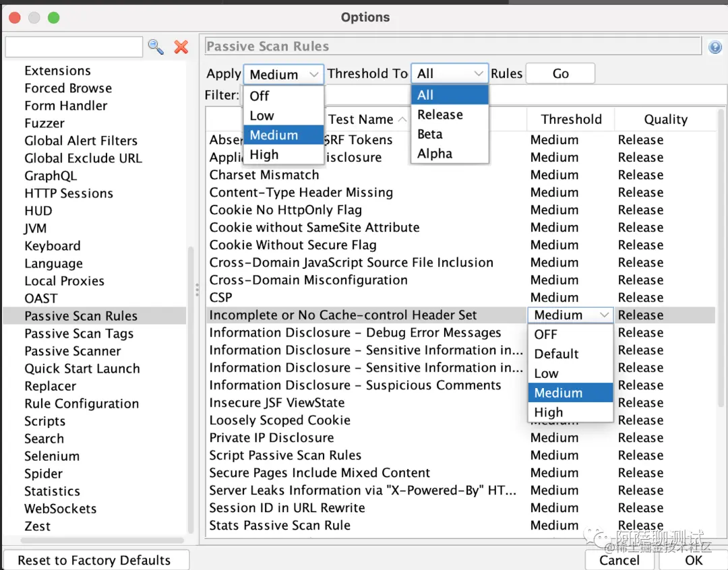Select Passive Scan Rules tree item

[95, 316]
